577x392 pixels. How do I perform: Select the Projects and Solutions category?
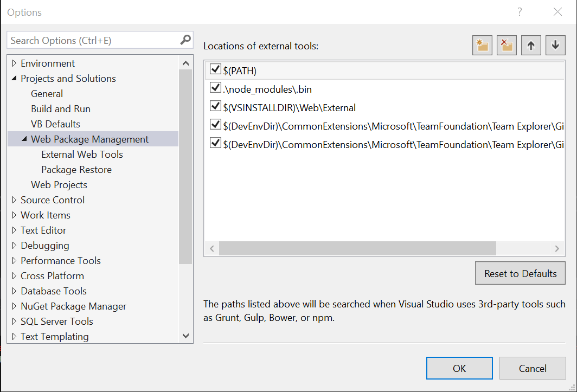click(x=68, y=79)
